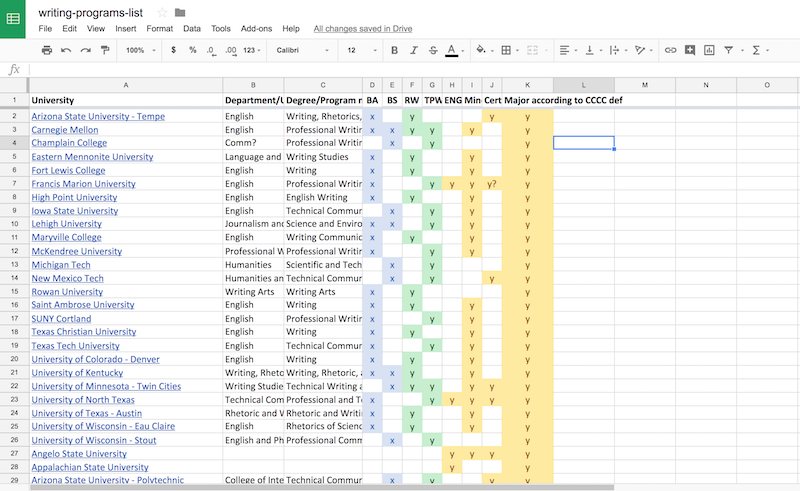Open the Add-ons menu
The width and height of the screenshot is (800, 491).
256,29
